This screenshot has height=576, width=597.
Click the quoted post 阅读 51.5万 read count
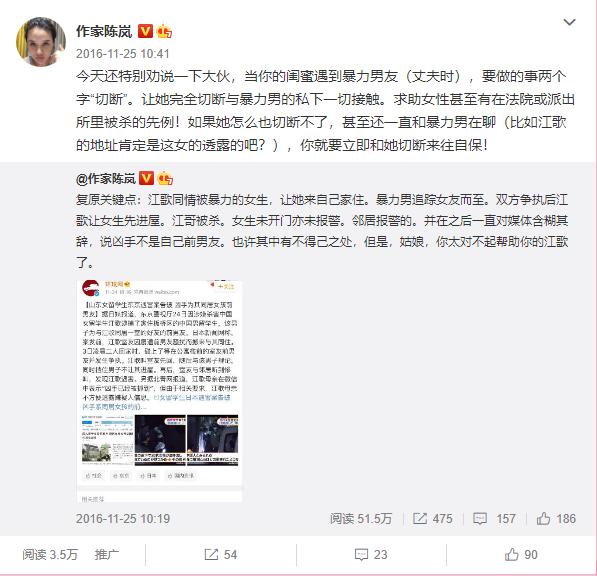pyautogui.click(x=361, y=519)
